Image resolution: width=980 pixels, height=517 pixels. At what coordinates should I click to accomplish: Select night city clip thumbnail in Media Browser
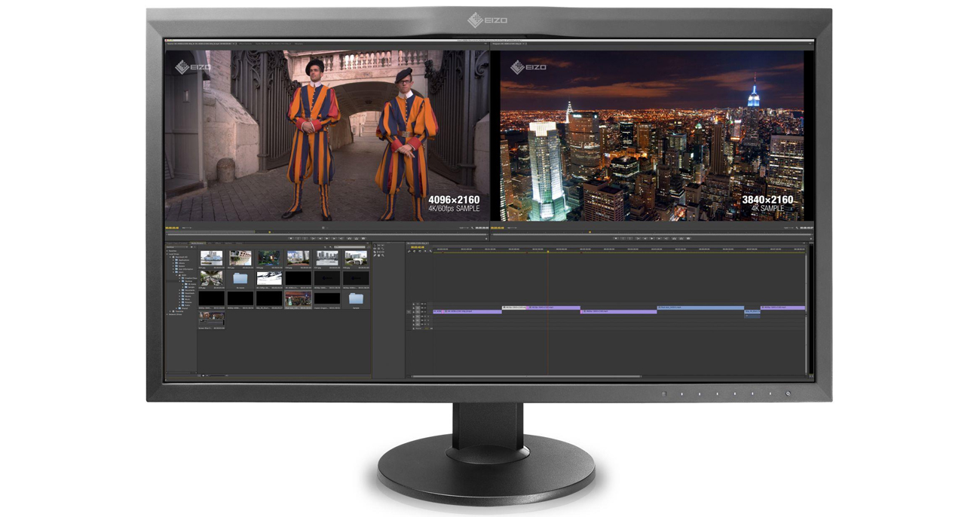point(298,298)
